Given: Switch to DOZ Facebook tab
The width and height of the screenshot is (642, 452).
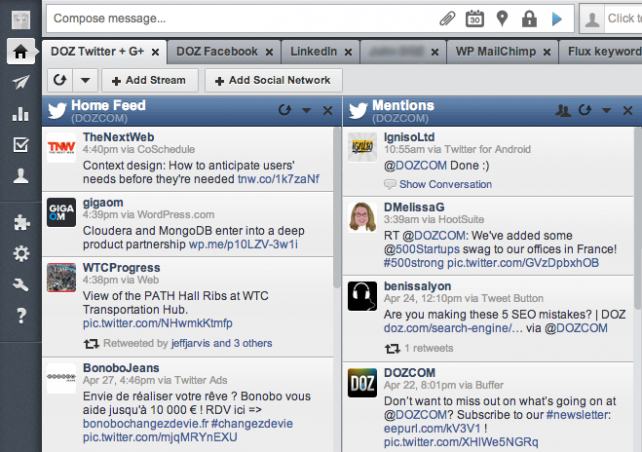Looking at the screenshot, I should (217, 51).
